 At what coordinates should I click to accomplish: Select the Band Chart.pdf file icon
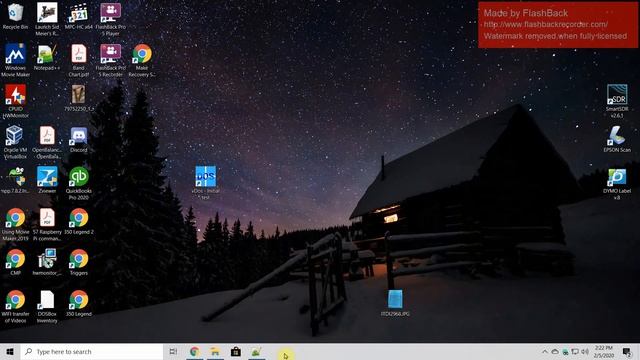coord(78,60)
